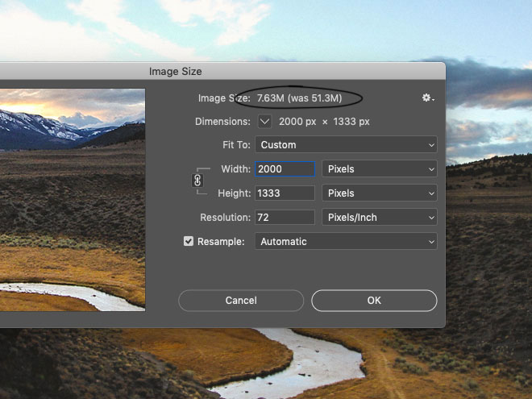Click the Cancel button
Image resolution: width=532 pixels, height=399 pixels.
pos(241,301)
